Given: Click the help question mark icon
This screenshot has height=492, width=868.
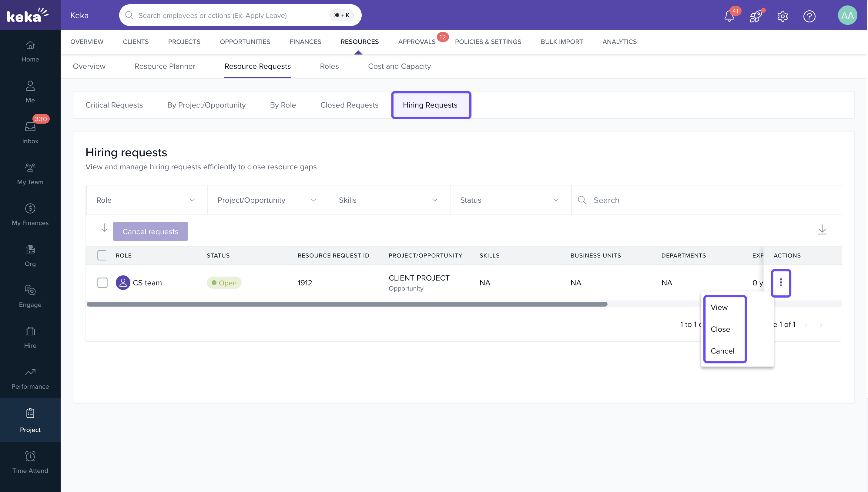Looking at the screenshot, I should tap(809, 16).
